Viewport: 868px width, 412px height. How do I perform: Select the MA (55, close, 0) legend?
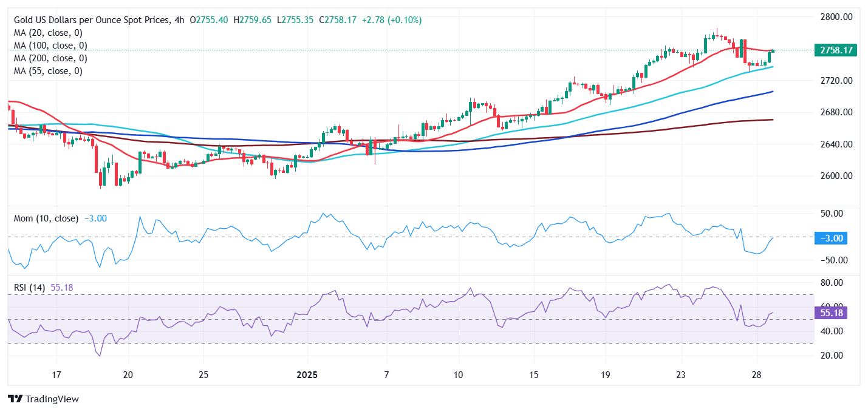pos(48,71)
